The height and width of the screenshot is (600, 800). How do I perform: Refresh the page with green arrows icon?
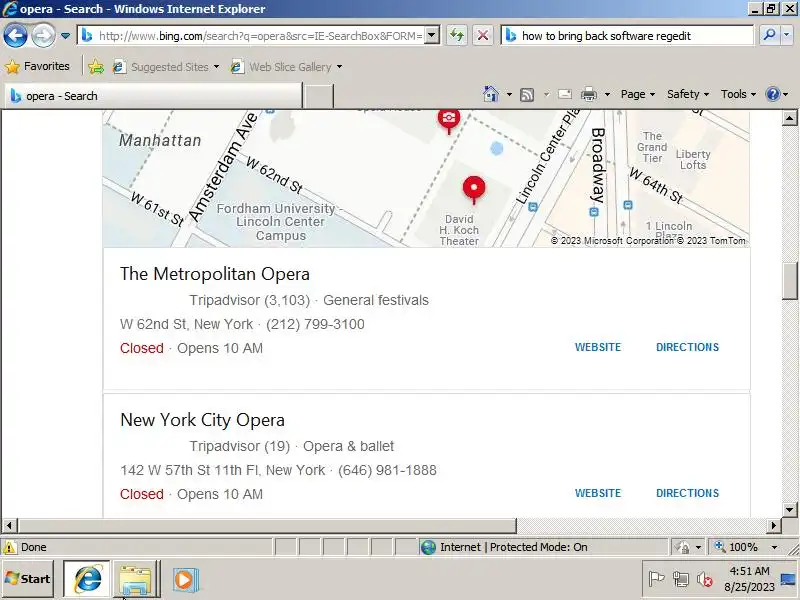click(x=457, y=36)
